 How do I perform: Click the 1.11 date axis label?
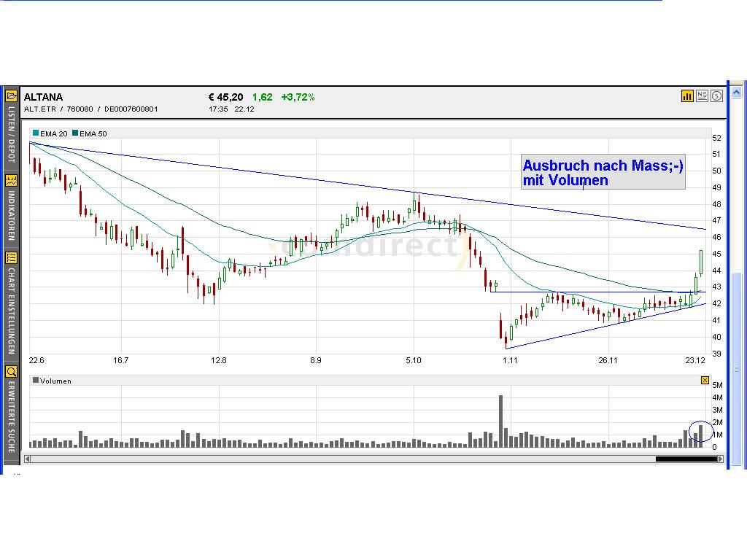tap(510, 360)
